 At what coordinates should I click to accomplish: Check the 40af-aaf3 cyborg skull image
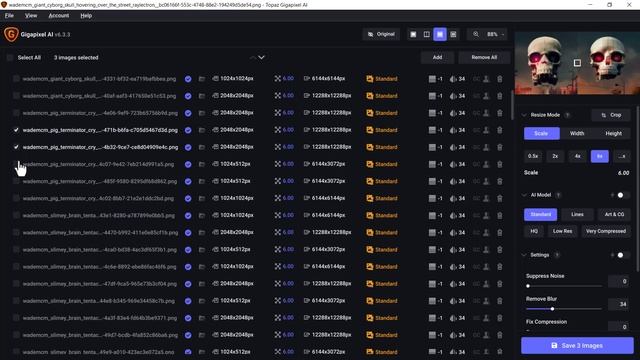(16, 96)
